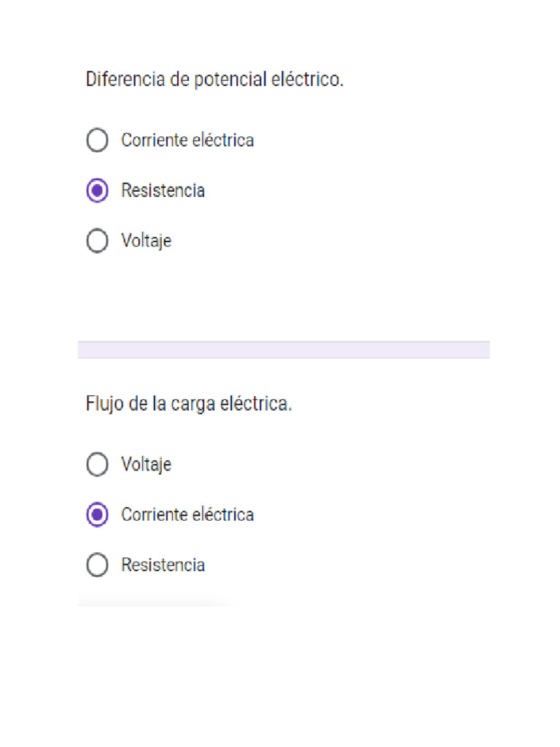Click the 'Voltaje' label text in second question
560x747 pixels.
(146, 464)
